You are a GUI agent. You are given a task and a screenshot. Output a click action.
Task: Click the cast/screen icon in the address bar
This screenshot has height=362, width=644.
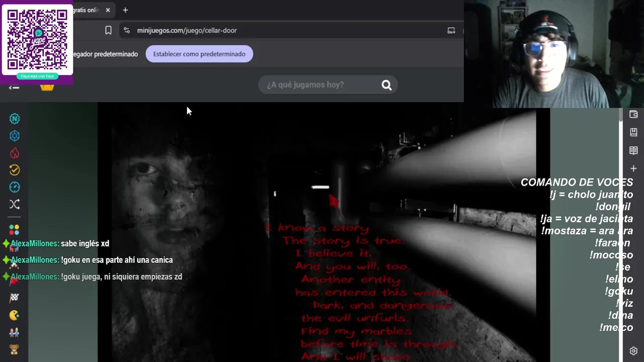[451, 30]
